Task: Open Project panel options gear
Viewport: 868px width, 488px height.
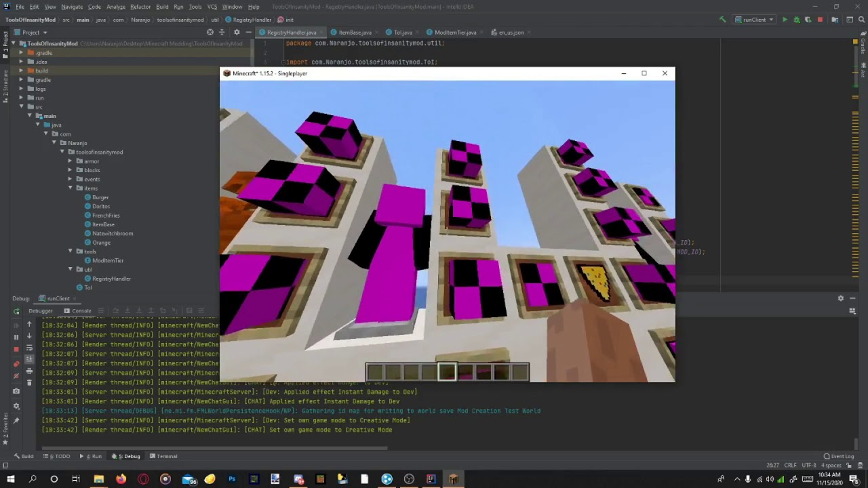Action: (237, 32)
